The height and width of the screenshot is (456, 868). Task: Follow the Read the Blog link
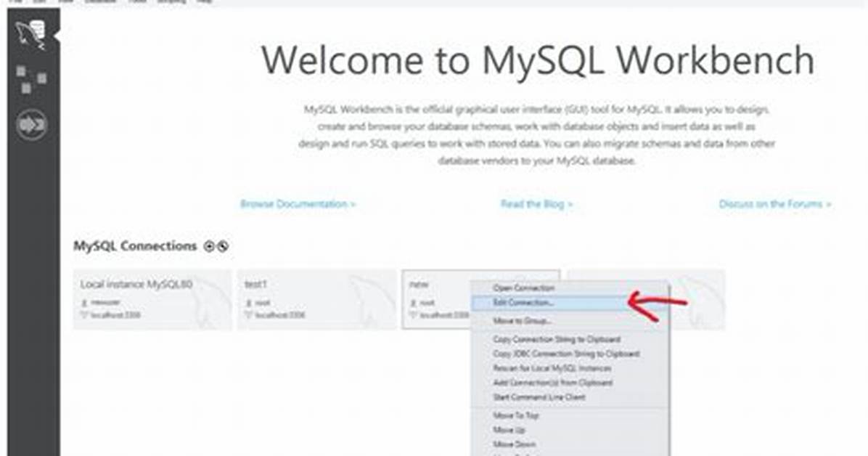pyautogui.click(x=536, y=204)
